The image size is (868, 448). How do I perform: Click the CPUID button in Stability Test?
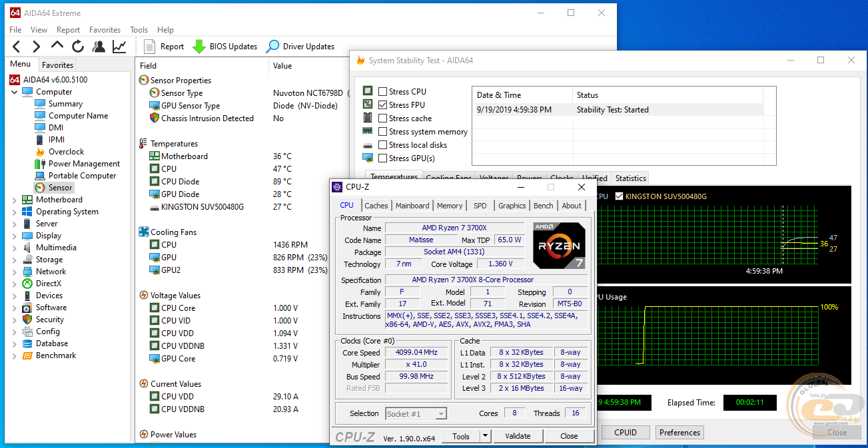626,433
